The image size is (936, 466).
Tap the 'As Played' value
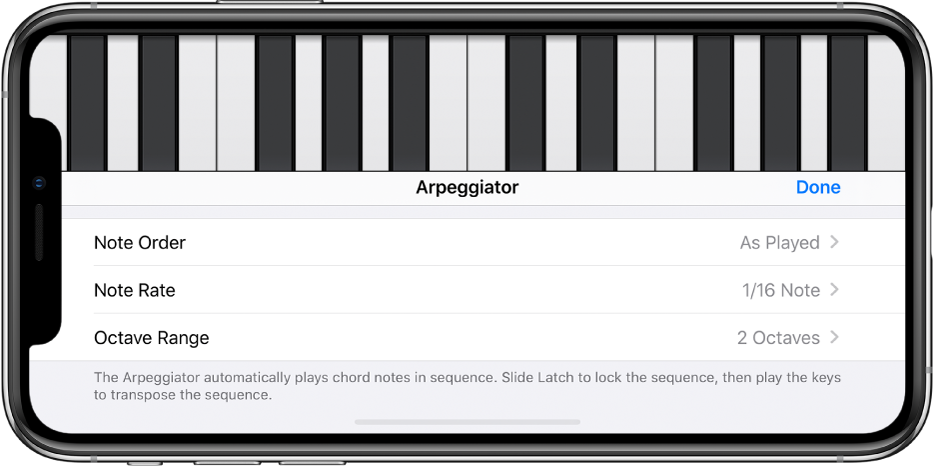tap(779, 243)
